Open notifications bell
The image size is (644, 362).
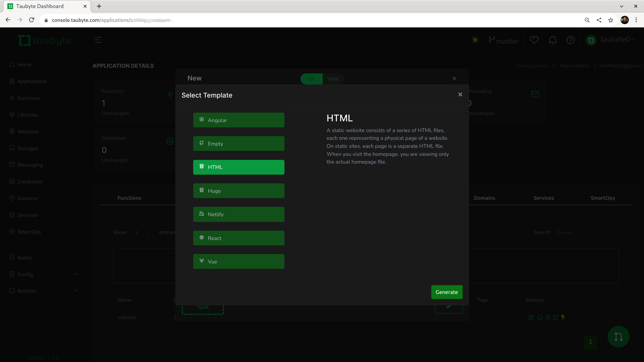coord(553,40)
